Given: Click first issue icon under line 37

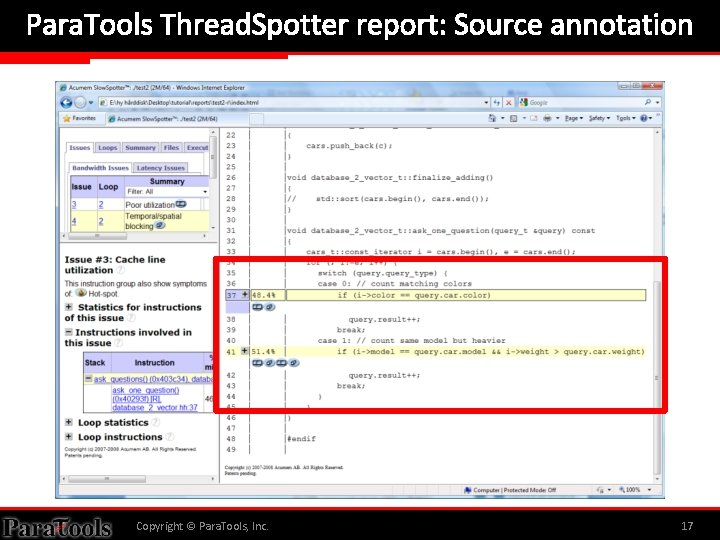Looking at the screenshot, I should tap(258, 307).
